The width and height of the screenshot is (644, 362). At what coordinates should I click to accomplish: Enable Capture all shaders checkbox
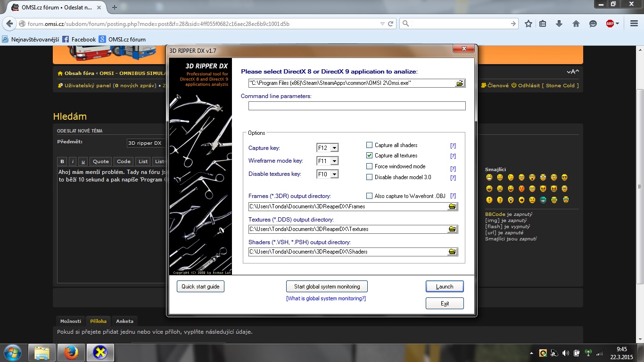click(370, 145)
